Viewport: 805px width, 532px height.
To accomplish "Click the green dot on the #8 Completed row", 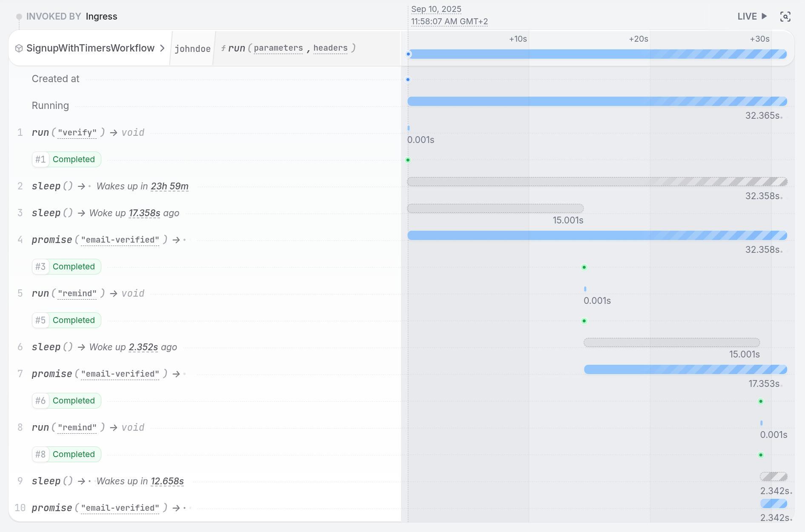I will 760,455.
